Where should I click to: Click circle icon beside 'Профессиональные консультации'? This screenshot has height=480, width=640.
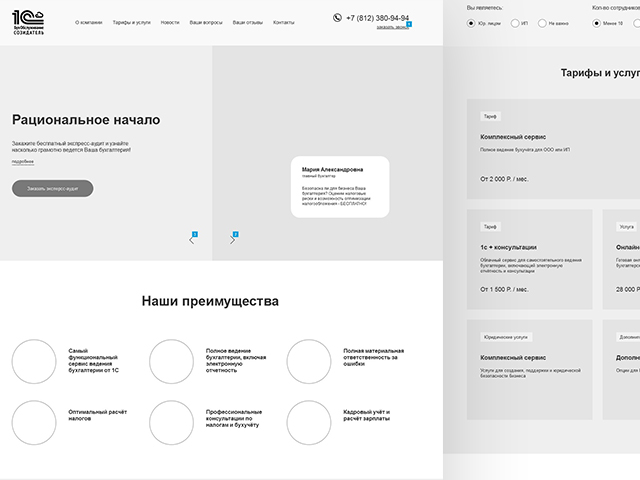coord(171,422)
